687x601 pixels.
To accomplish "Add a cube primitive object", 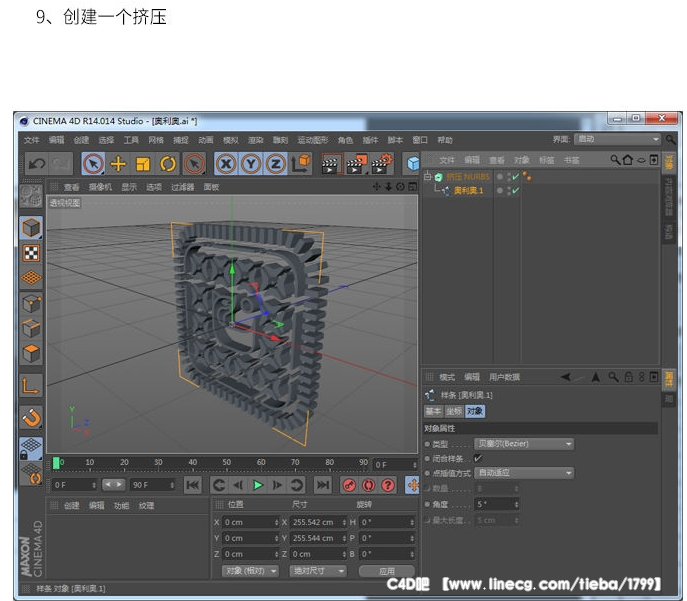I will click(412, 164).
